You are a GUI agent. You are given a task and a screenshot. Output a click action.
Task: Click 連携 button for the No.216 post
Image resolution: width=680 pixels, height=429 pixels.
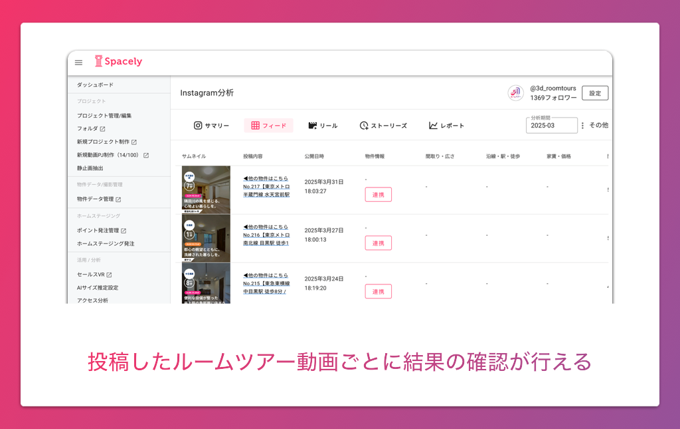[378, 243]
